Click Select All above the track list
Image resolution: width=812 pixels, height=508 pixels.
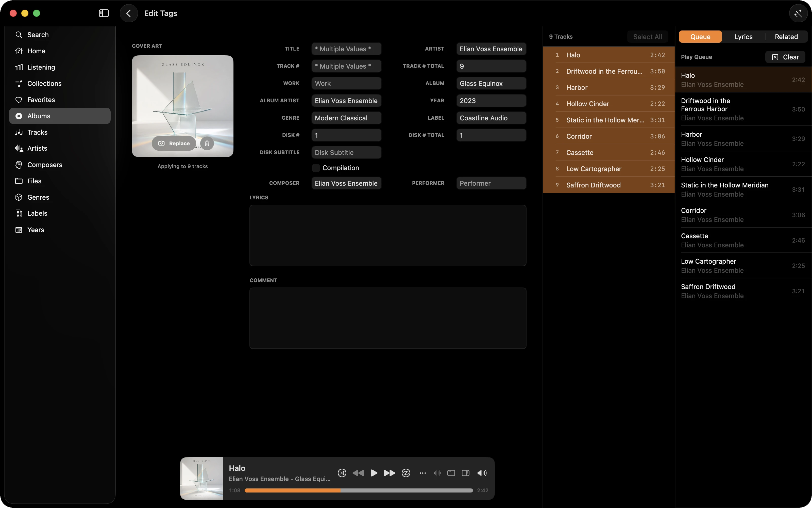(648, 37)
